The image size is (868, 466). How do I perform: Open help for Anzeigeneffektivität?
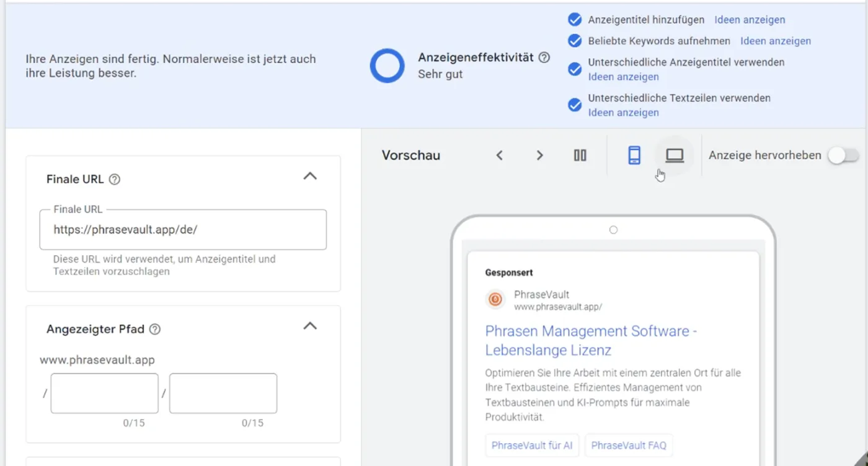544,58
